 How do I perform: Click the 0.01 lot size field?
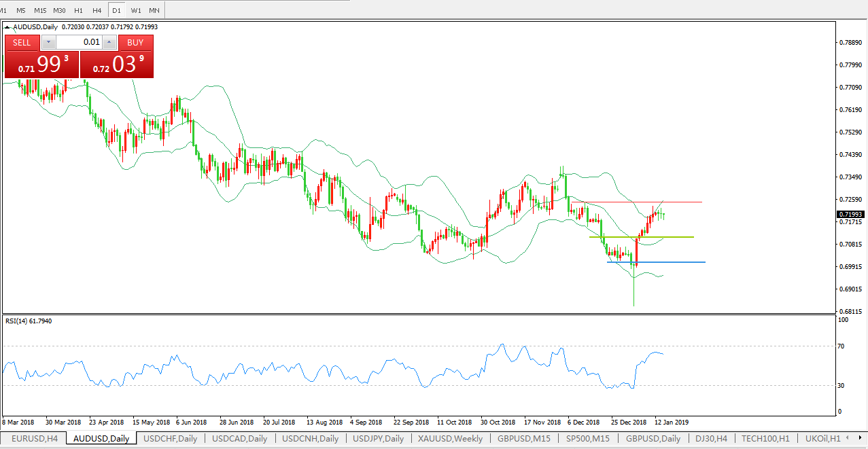(x=79, y=43)
